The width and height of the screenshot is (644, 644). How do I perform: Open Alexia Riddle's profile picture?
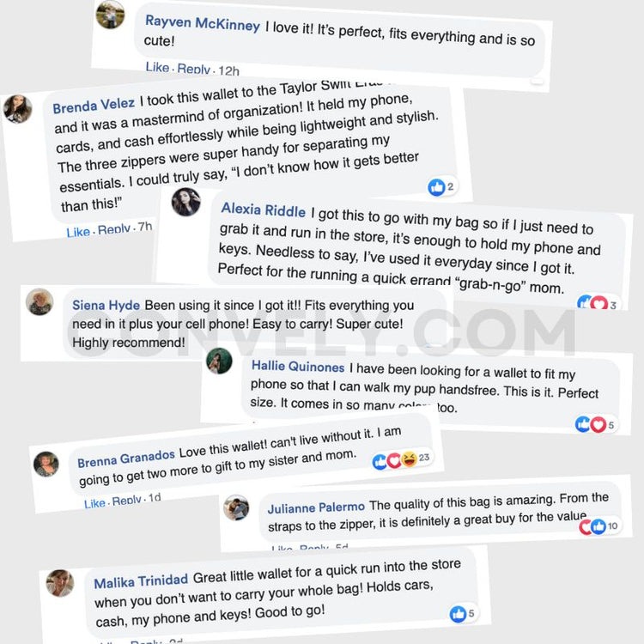point(185,202)
